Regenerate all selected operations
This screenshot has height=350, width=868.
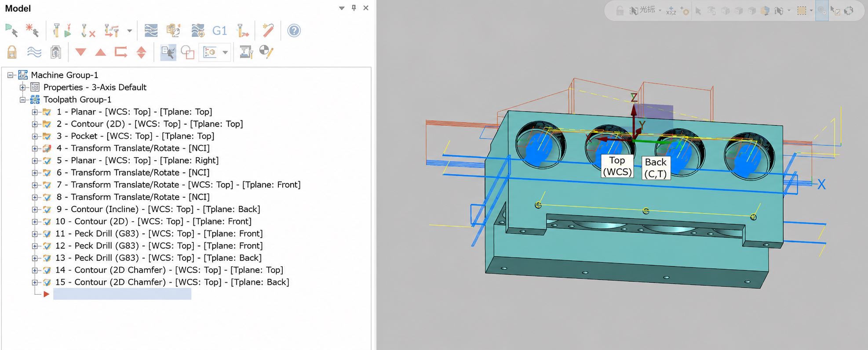pyautogui.click(x=61, y=31)
